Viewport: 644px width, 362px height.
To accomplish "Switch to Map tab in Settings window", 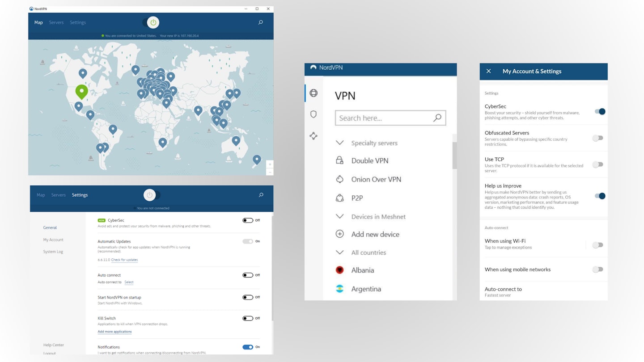I will [41, 195].
